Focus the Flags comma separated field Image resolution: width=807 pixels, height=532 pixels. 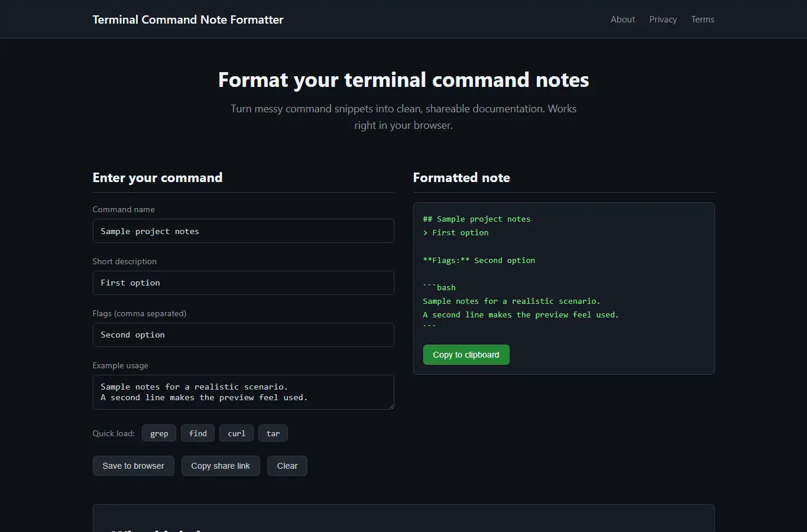244,335
